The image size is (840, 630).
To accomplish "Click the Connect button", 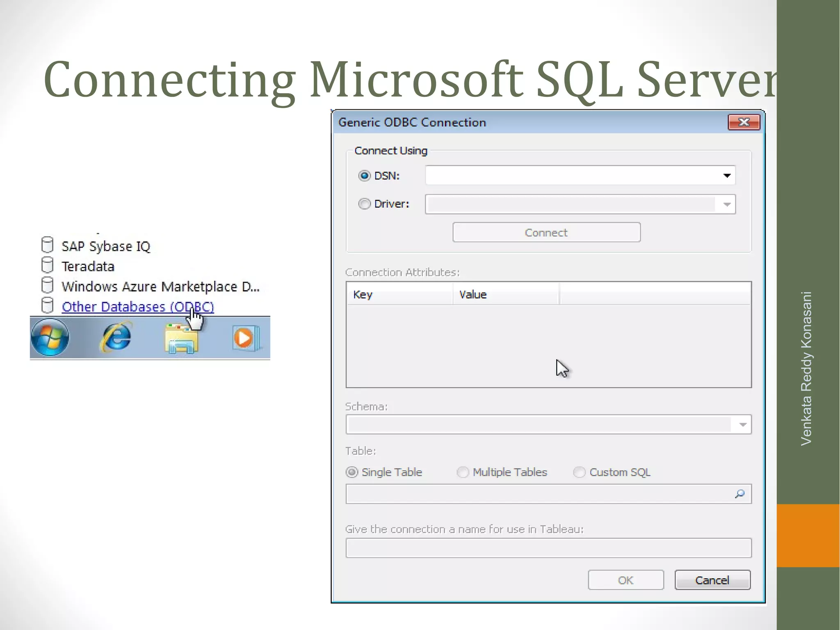I will pos(546,232).
